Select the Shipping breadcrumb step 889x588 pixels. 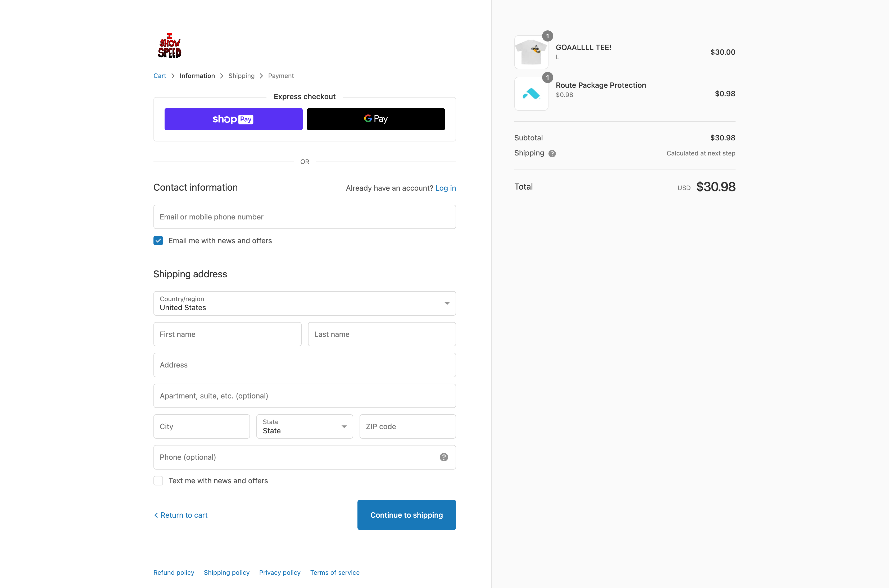pos(241,76)
